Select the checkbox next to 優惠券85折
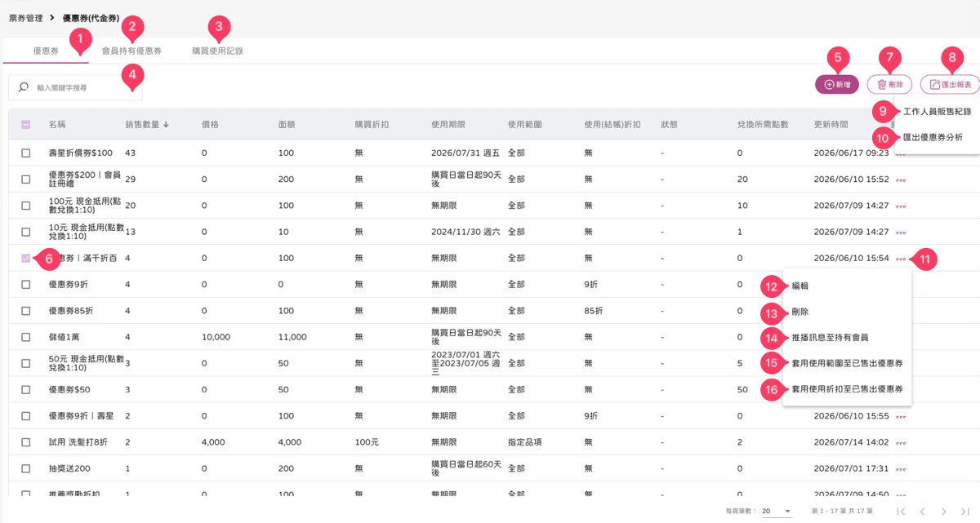 (26, 311)
